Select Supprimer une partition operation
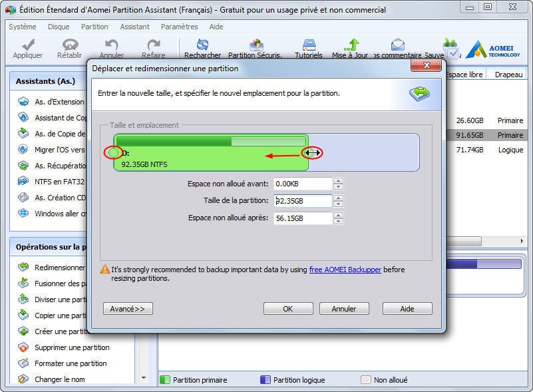 [64, 347]
